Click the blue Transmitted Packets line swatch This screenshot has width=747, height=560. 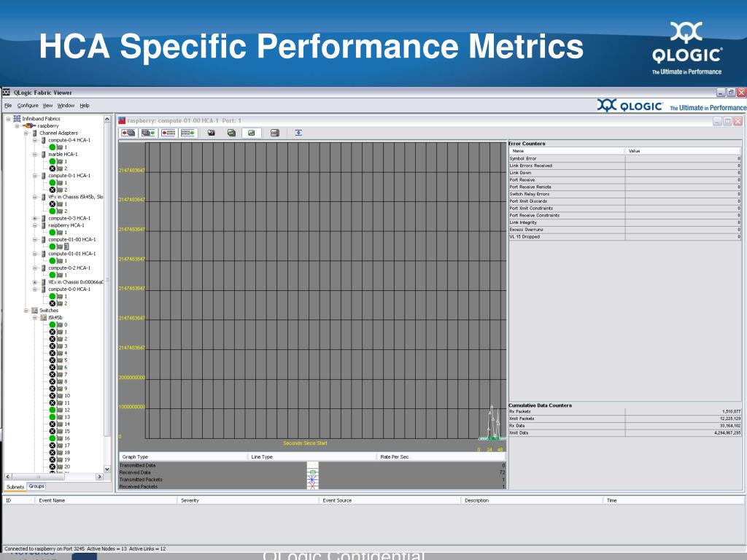pyautogui.click(x=312, y=480)
